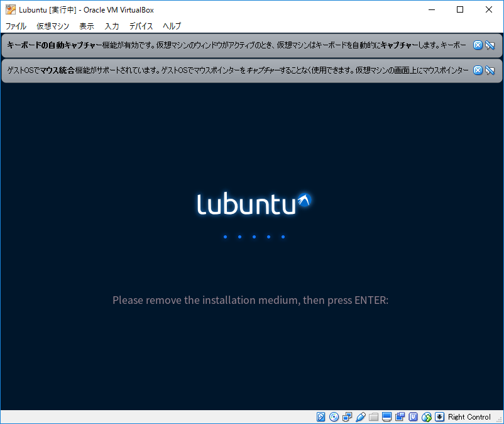Open the 表示 menu
The image size is (504, 424).
pyautogui.click(x=87, y=26)
